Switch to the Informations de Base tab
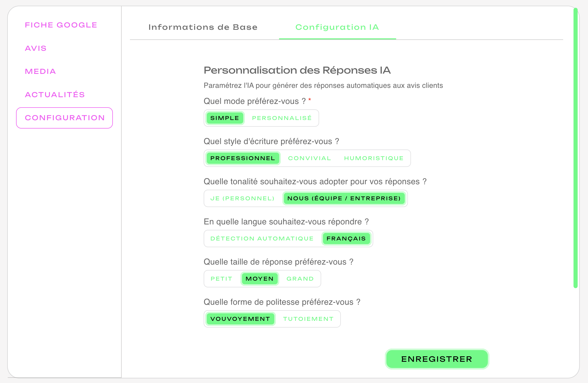 click(x=203, y=27)
